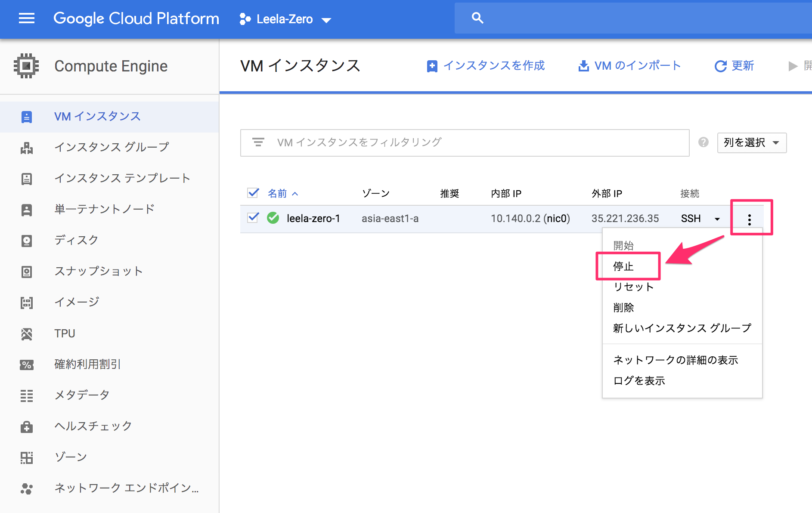Open leela-zero-1 instance link
This screenshot has height=513, width=812.
313,219
